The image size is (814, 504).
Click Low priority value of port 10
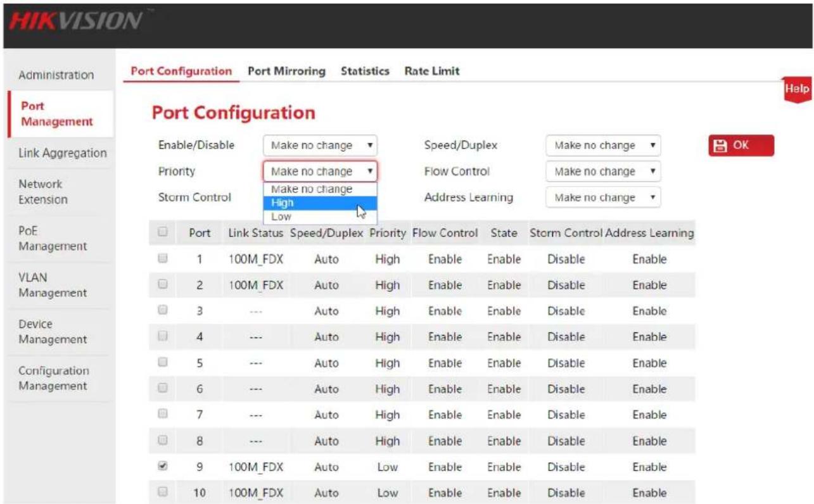click(387, 493)
